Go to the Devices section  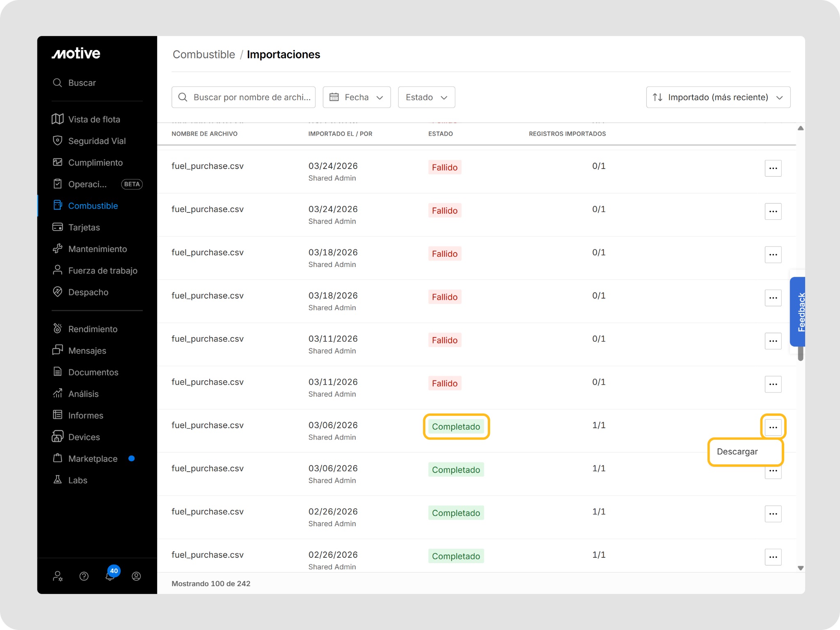(76, 437)
